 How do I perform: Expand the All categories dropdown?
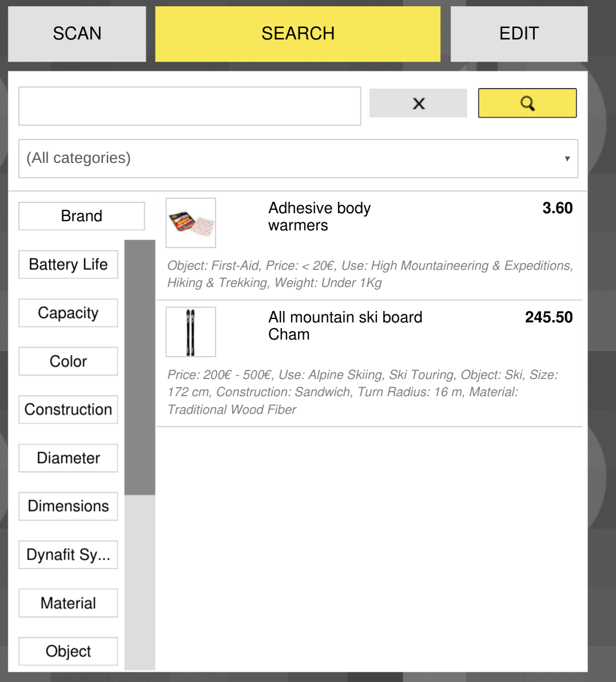(298, 158)
